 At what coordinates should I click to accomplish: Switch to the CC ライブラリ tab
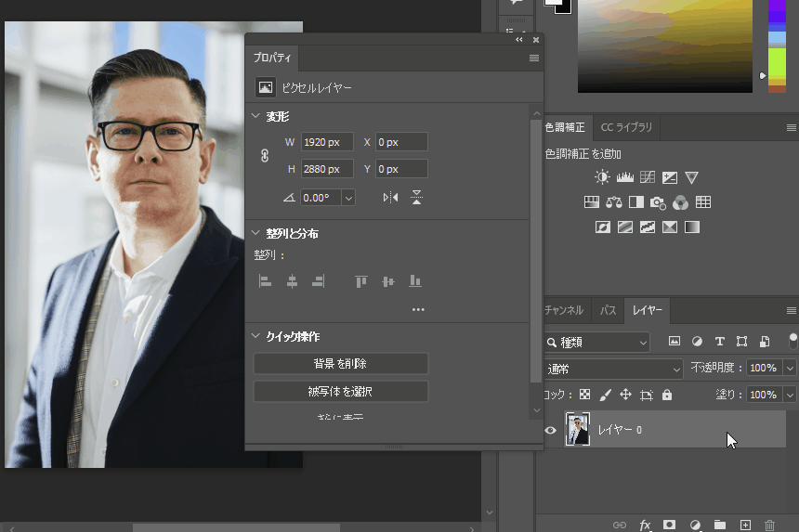(x=626, y=127)
